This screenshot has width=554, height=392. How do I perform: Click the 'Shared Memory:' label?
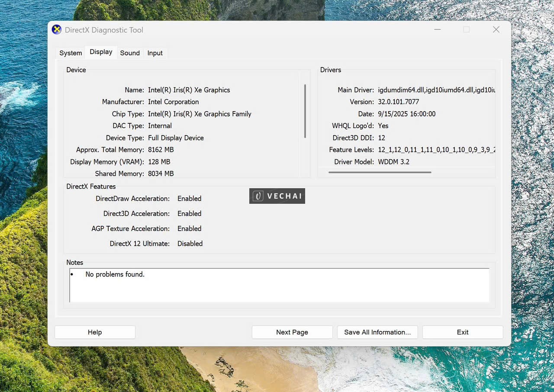(119, 174)
